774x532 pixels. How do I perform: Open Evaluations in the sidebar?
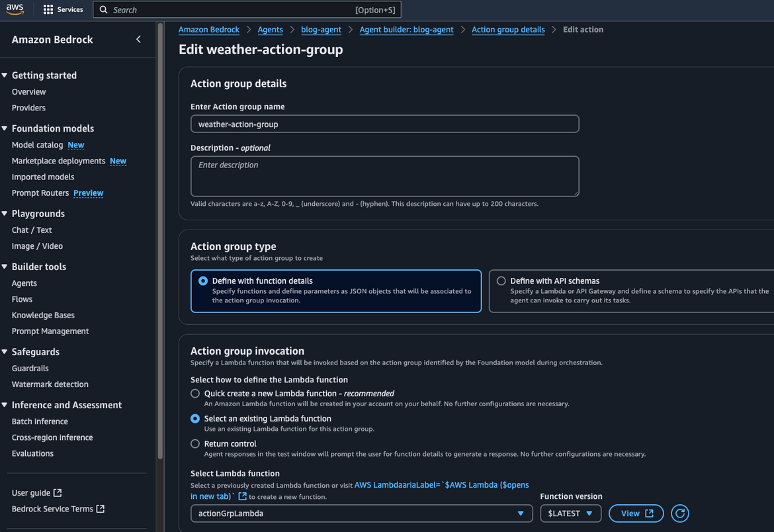(32, 453)
